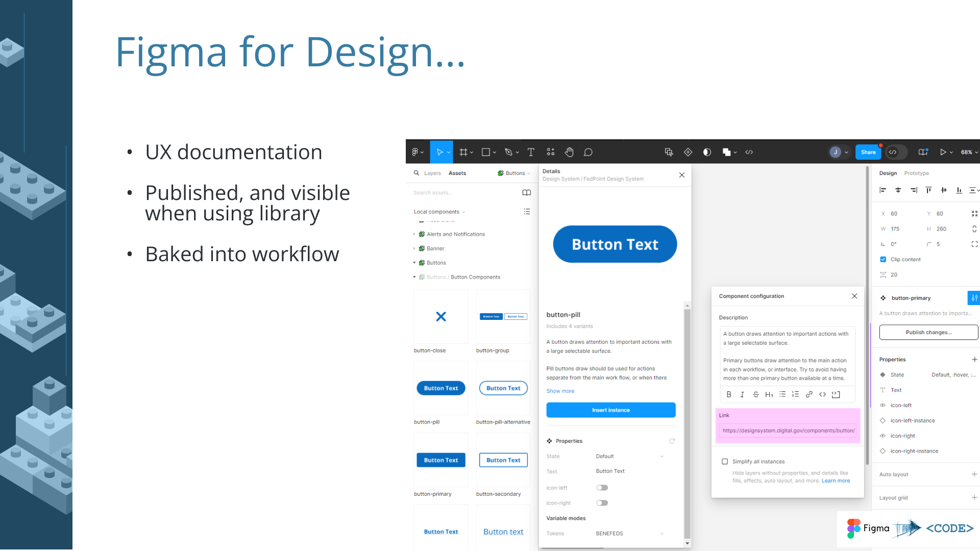The width and height of the screenshot is (980, 551).
Task: Switch to the Layers tab
Action: [432, 173]
